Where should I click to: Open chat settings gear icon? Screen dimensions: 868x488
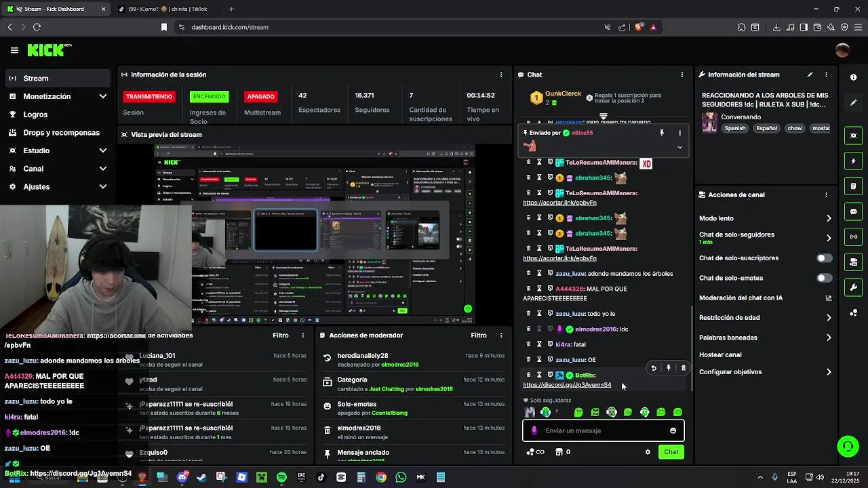coord(648,452)
